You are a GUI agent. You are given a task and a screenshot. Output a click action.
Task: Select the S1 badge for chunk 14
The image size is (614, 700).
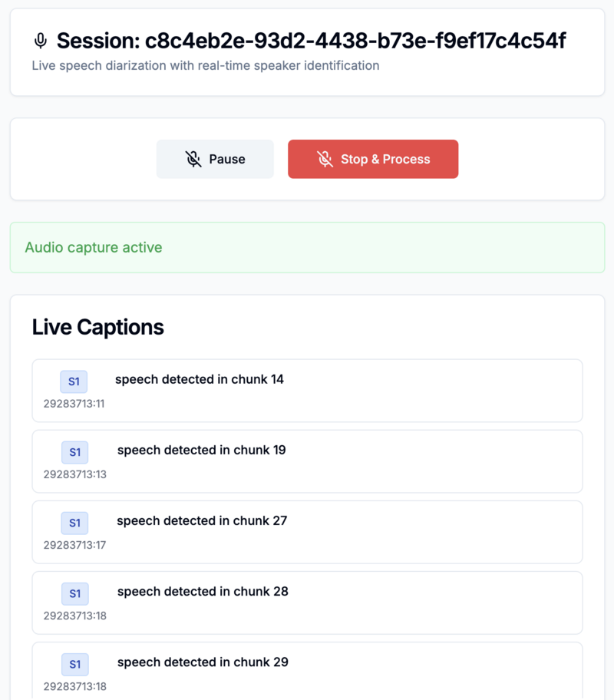74,381
